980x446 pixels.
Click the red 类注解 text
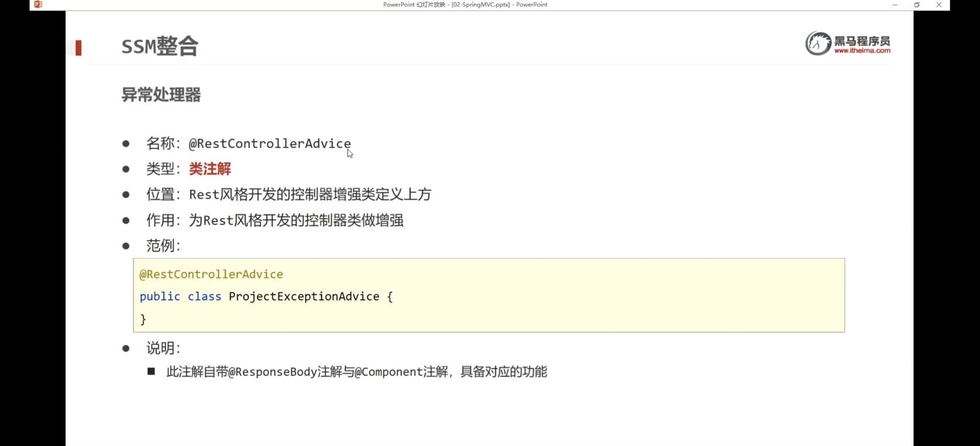[210, 169]
